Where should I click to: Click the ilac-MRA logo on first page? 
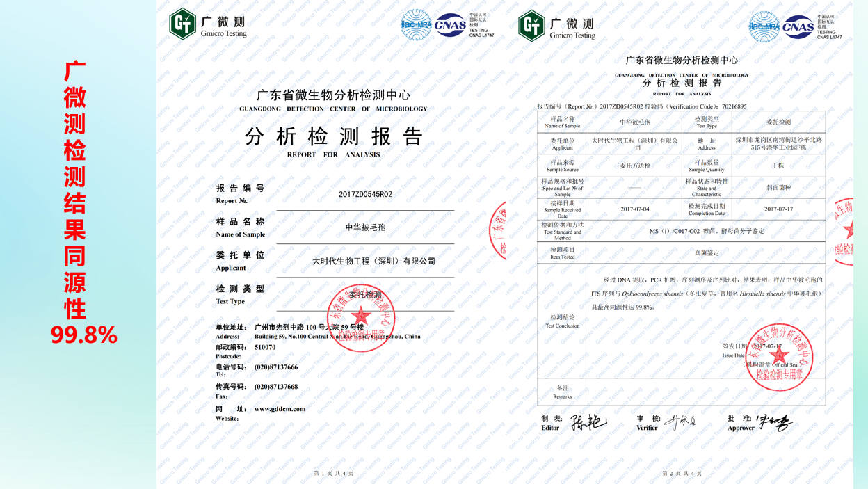pyautogui.click(x=417, y=25)
